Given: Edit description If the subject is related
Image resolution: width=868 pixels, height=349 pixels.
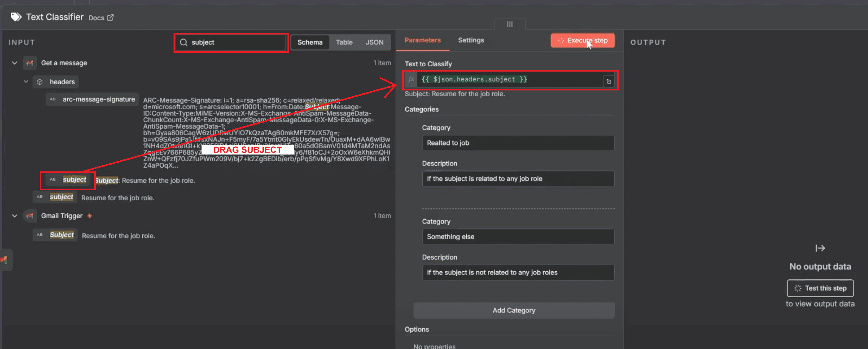Looking at the screenshot, I should [518, 179].
